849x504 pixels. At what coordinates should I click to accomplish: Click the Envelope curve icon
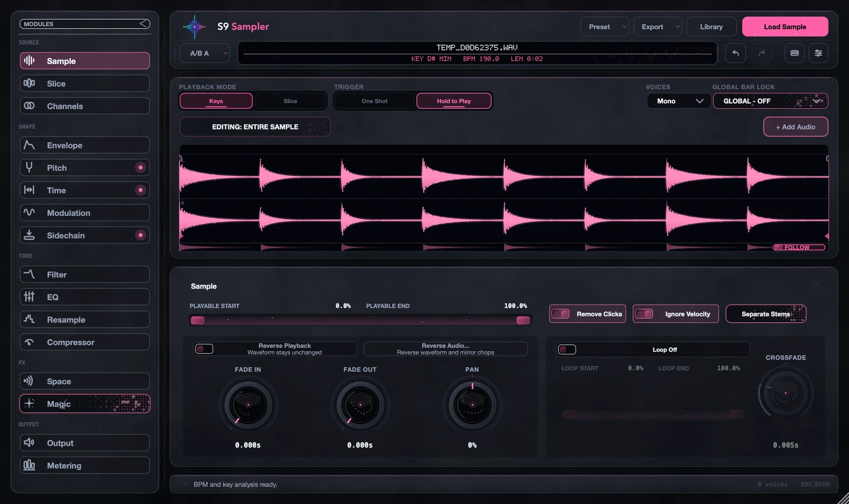click(x=29, y=145)
